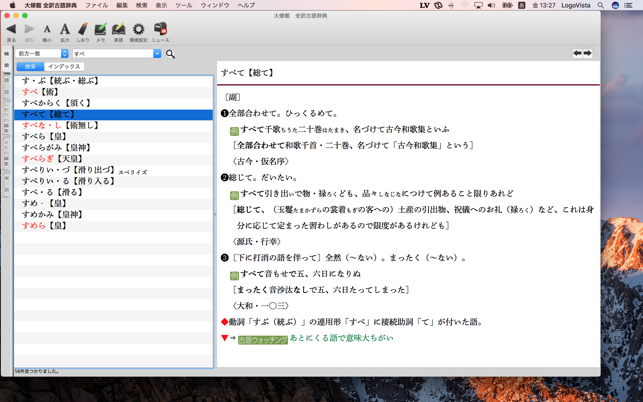Select result すめかみ【皇神】
The width and height of the screenshot is (643, 402).
114,215
